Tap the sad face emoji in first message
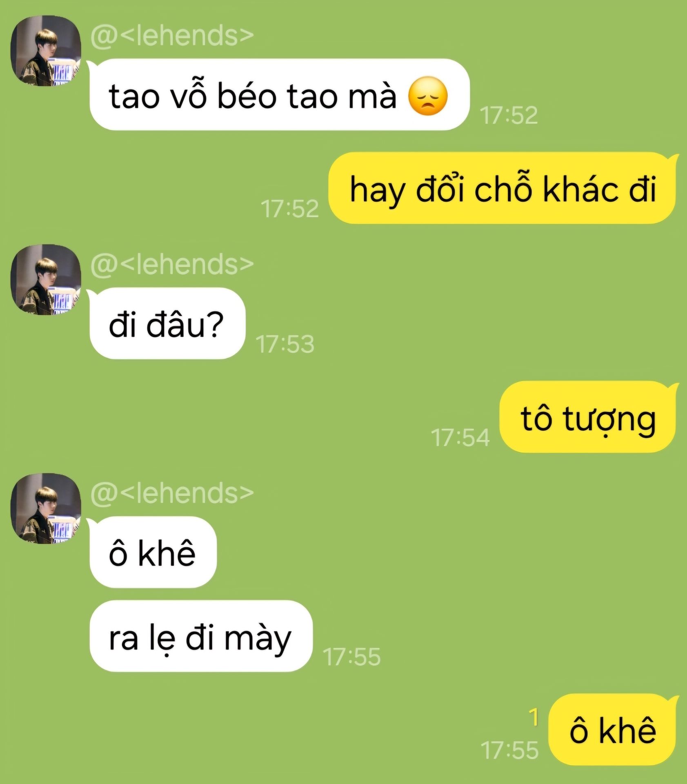 point(428,96)
